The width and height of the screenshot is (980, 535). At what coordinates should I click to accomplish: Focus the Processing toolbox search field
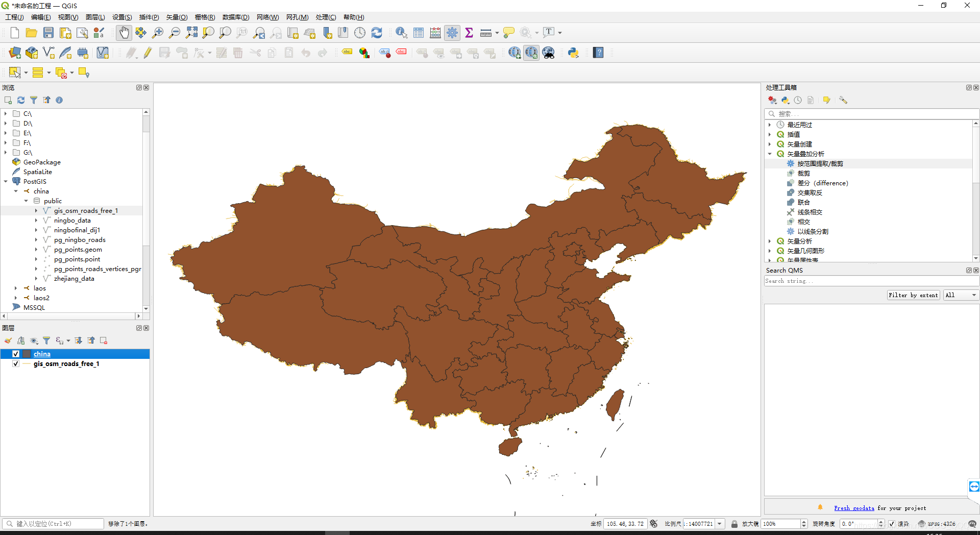tap(872, 114)
